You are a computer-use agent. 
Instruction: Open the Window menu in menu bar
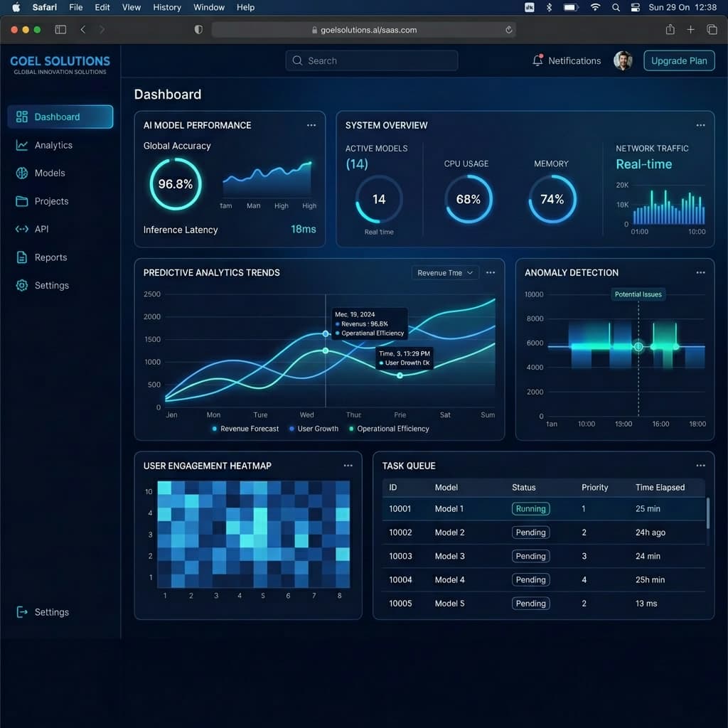(209, 7)
